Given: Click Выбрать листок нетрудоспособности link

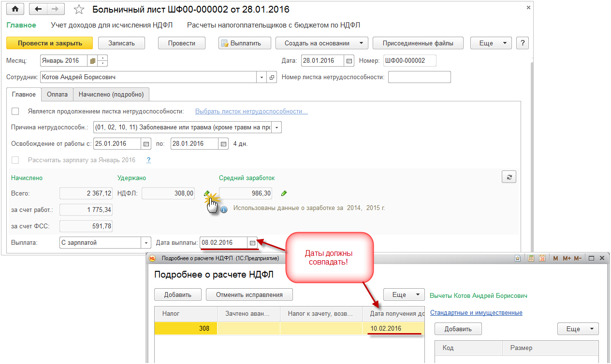Looking at the screenshot, I should pyautogui.click(x=251, y=112).
